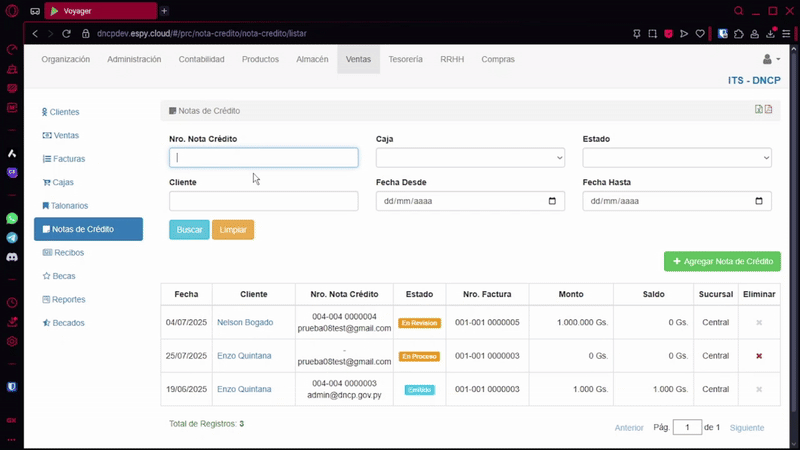The image size is (800, 450).
Task: Expand the Caja dropdown
Action: tap(470, 158)
